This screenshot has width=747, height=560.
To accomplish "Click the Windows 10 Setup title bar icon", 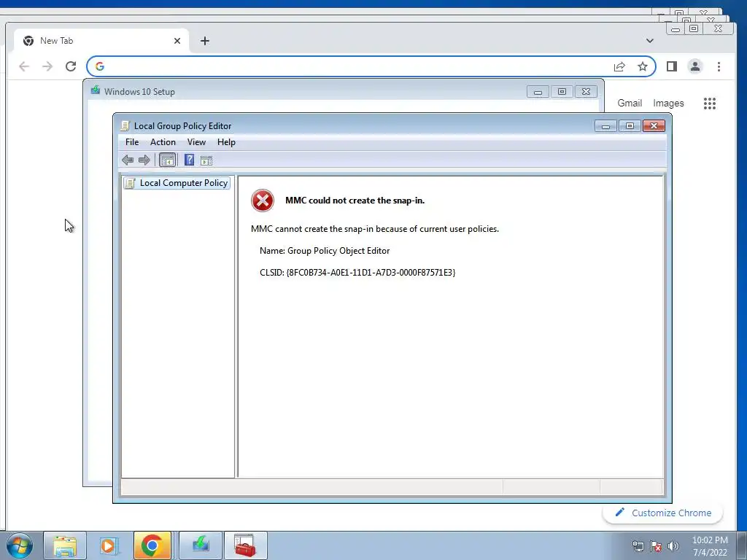I will pyautogui.click(x=96, y=90).
